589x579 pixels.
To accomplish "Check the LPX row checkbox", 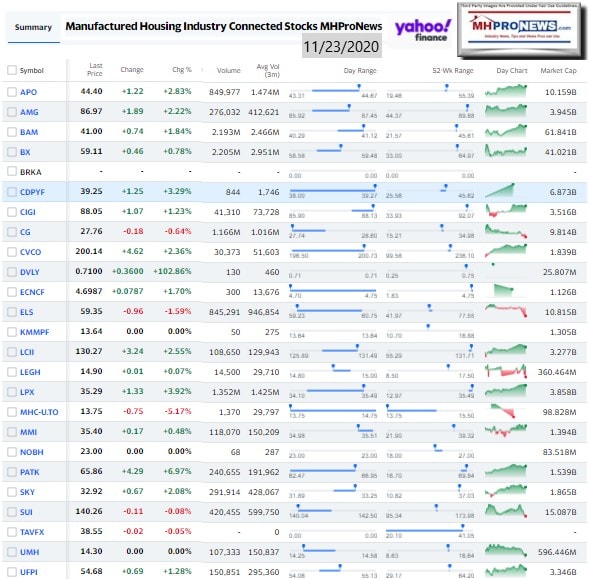I will point(12,392).
